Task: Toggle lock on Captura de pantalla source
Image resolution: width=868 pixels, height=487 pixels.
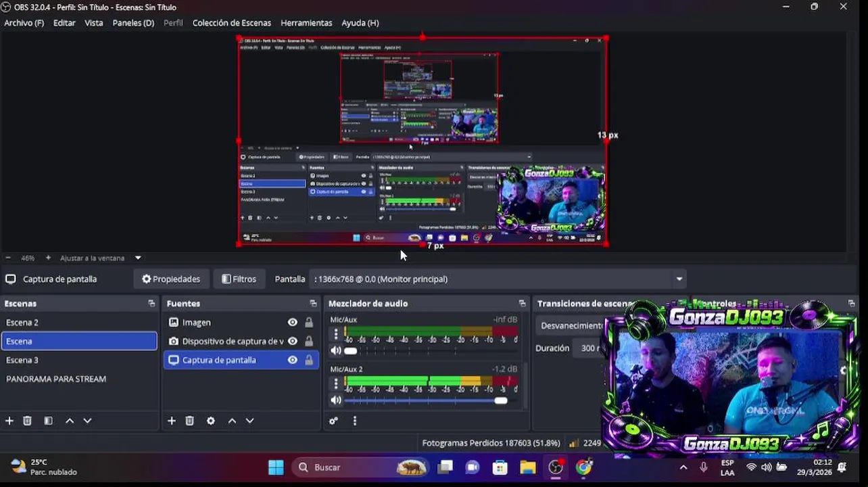Action: [309, 361]
